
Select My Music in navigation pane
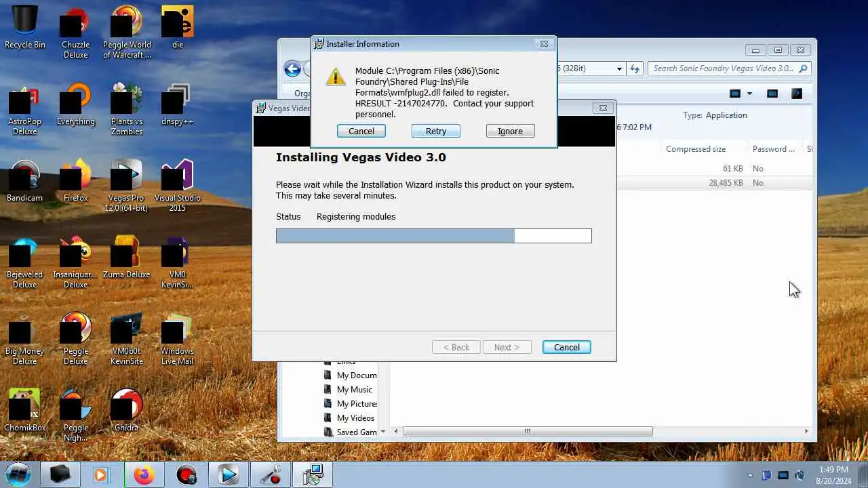[x=354, y=390]
